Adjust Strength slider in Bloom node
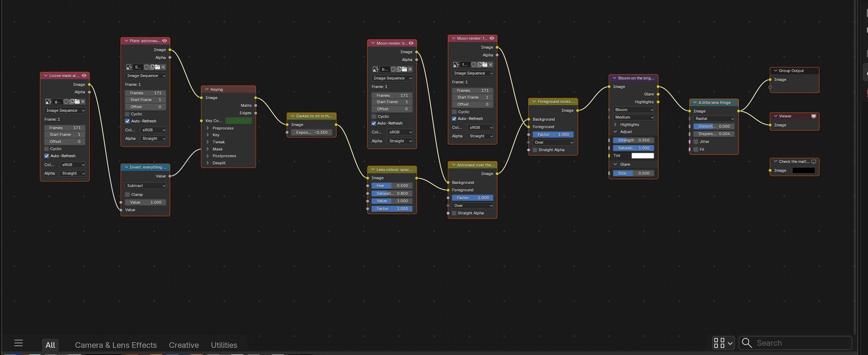 (634, 140)
